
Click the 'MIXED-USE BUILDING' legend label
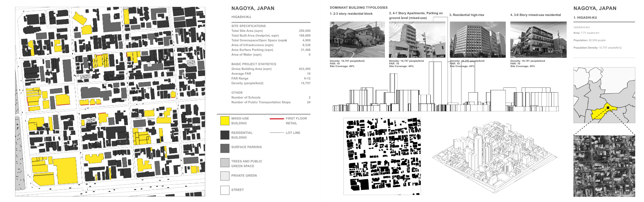coord(240,121)
